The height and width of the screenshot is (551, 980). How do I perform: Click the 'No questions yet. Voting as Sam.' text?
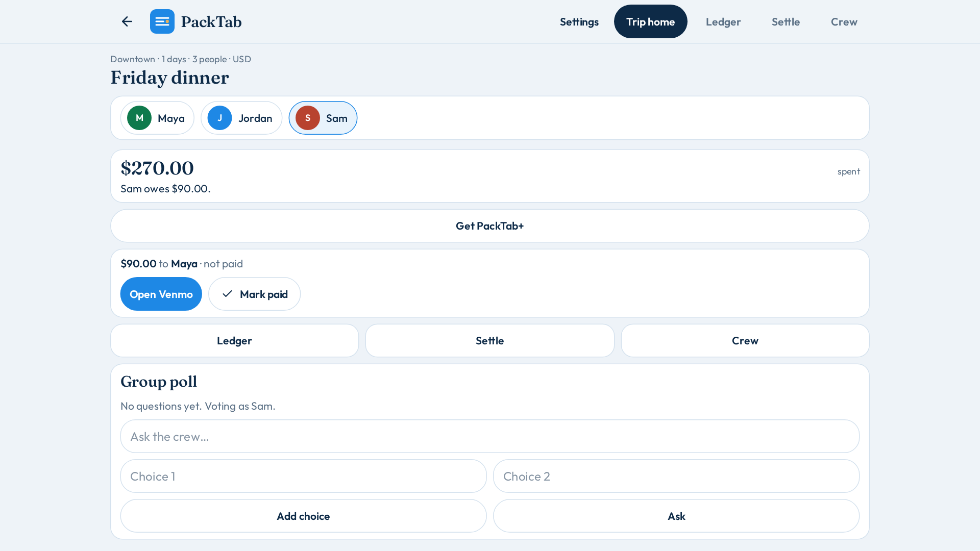[x=198, y=406]
